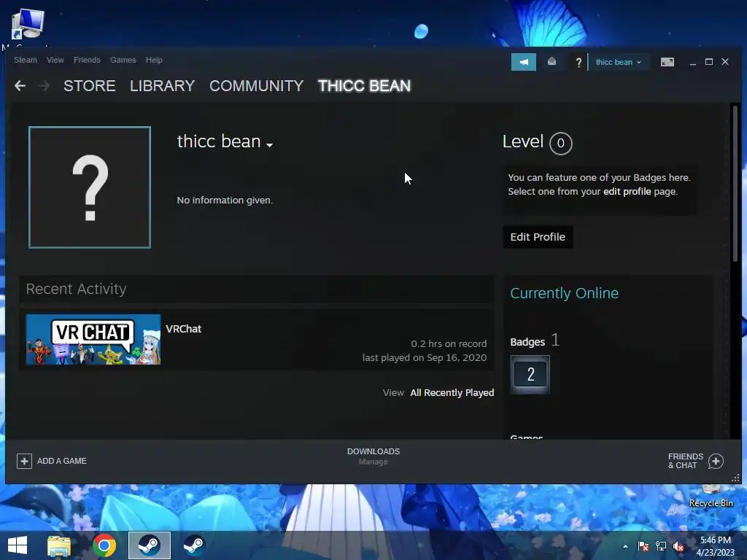Viewport: 747px width, 560px height.
Task: Open the VRChat title link
Action: [x=183, y=329]
